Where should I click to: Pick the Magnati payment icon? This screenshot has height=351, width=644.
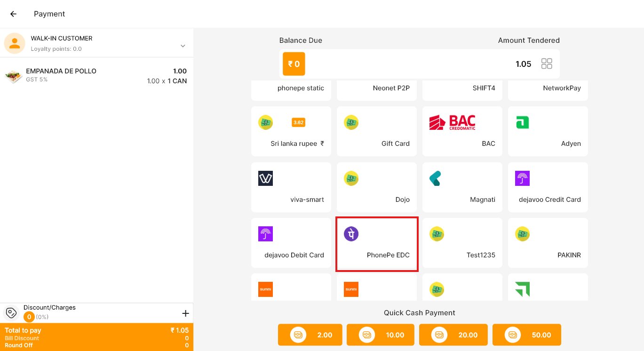pos(435,178)
